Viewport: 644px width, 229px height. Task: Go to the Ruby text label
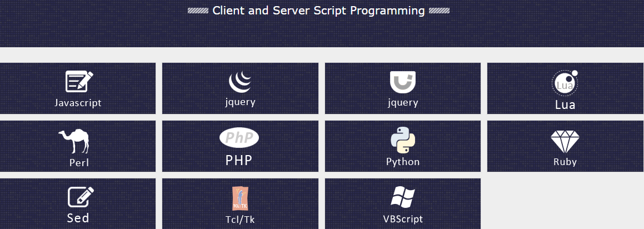coord(565,162)
